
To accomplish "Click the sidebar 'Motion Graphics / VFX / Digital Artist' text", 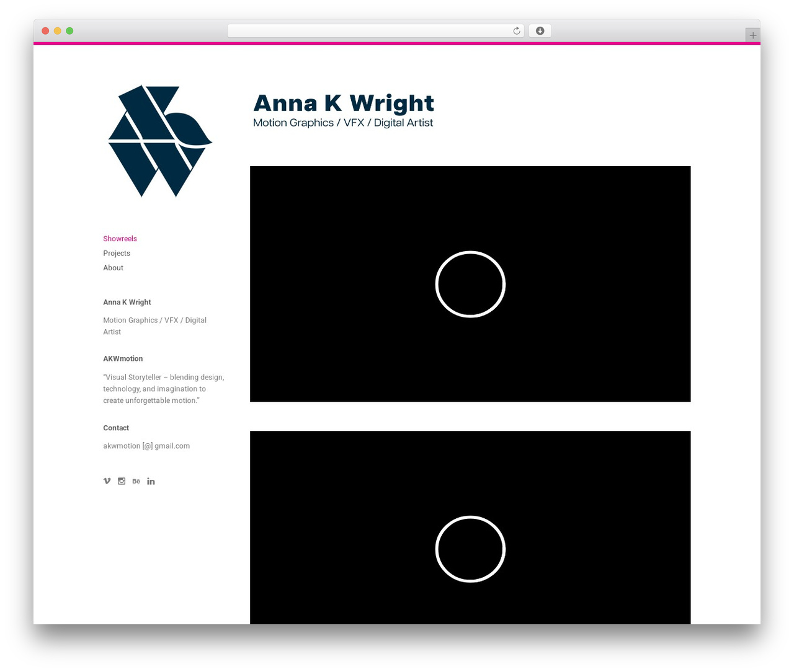I will click(x=155, y=326).
